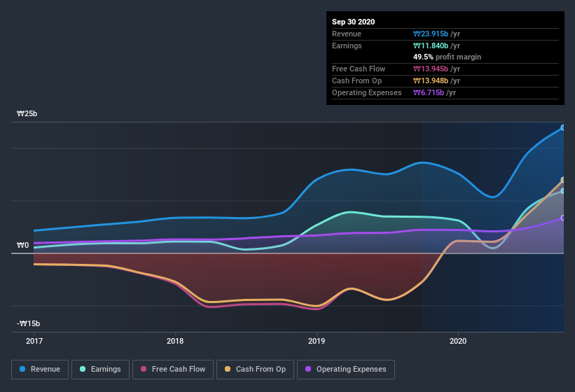The height and width of the screenshot is (392, 575).
Task: Toggle the Free Cash Flow legend item
Action: pyautogui.click(x=172, y=369)
